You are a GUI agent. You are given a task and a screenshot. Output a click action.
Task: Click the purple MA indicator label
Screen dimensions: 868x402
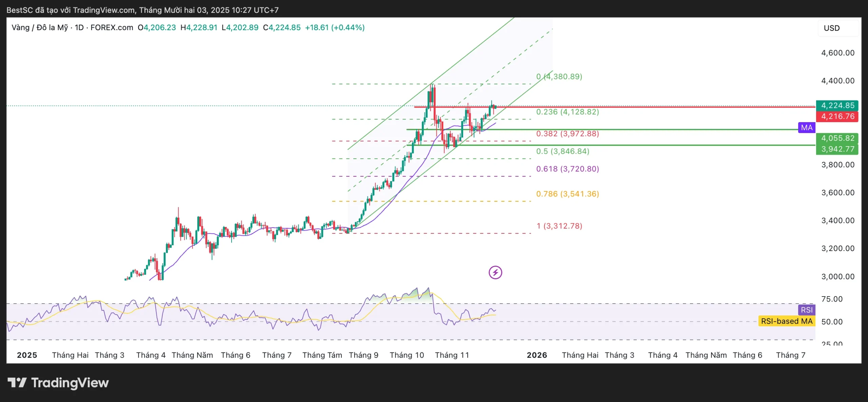click(806, 128)
